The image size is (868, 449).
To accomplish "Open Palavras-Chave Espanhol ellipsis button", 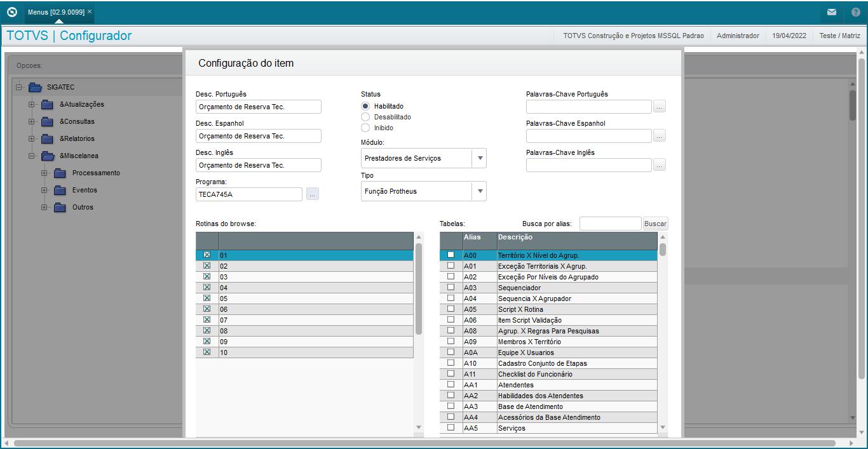I will [660, 136].
